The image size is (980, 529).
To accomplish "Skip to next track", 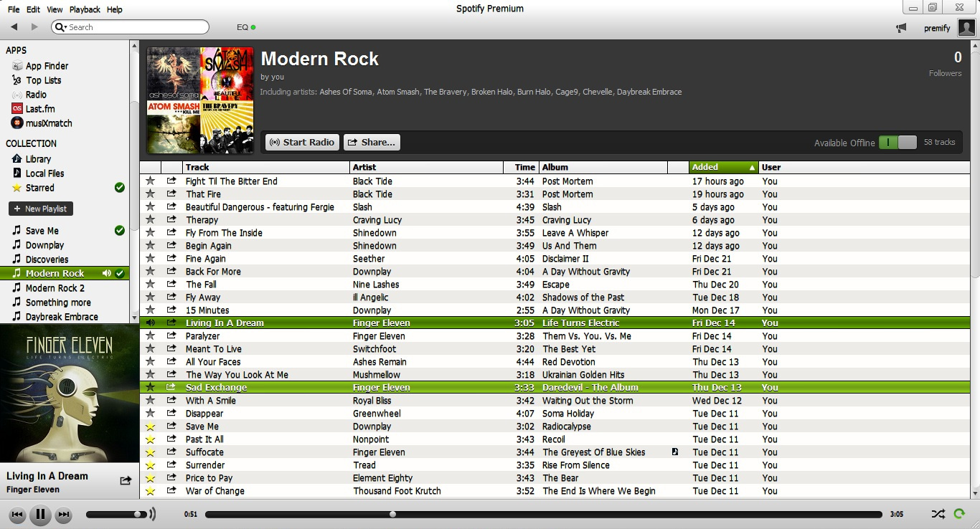I will [63, 514].
